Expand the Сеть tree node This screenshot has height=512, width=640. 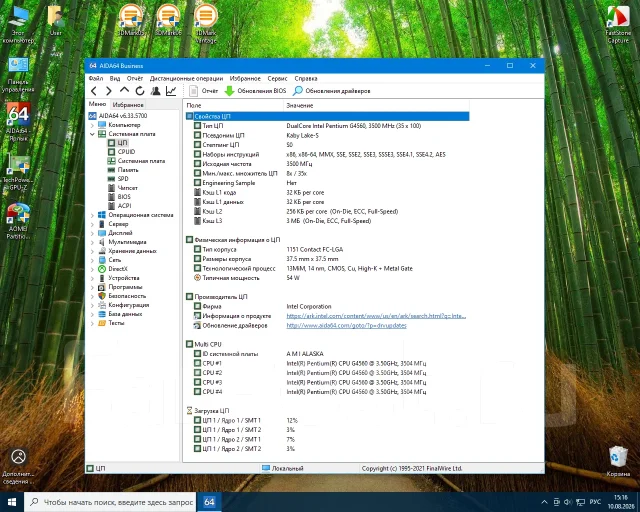click(92, 260)
